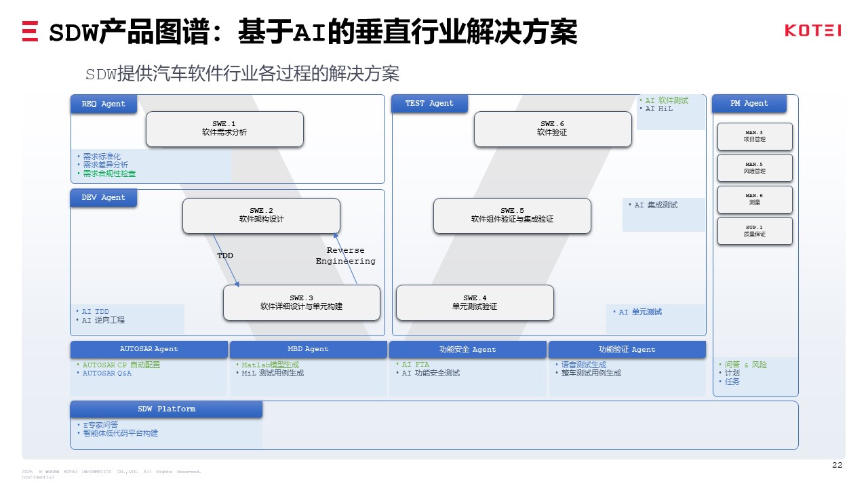Open the SWE.6 软件验证 box
Screen dimensions: 868x488
pyautogui.click(x=552, y=129)
